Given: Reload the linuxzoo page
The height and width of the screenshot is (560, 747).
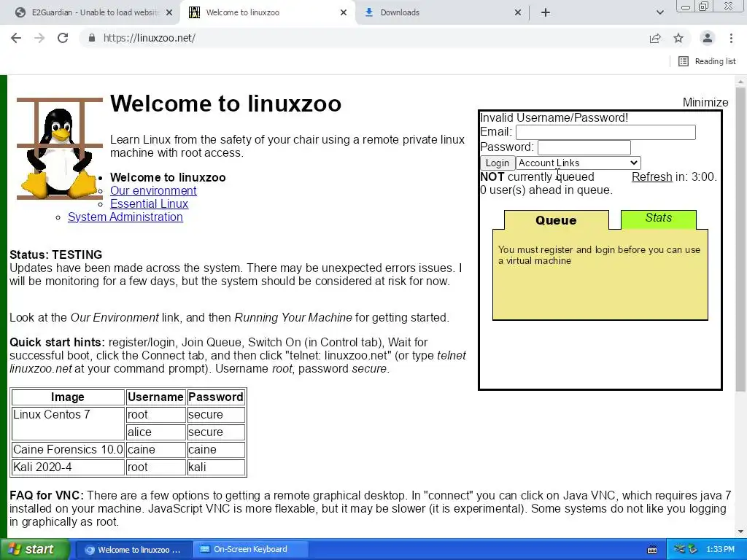Looking at the screenshot, I should [x=63, y=38].
